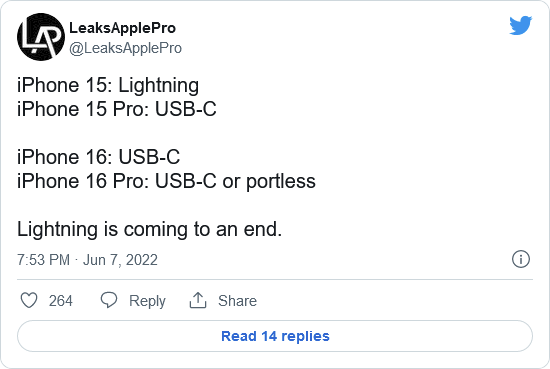This screenshot has width=550, height=369.
Task: Click the "portless" word in the tweet
Action: [x=281, y=181]
